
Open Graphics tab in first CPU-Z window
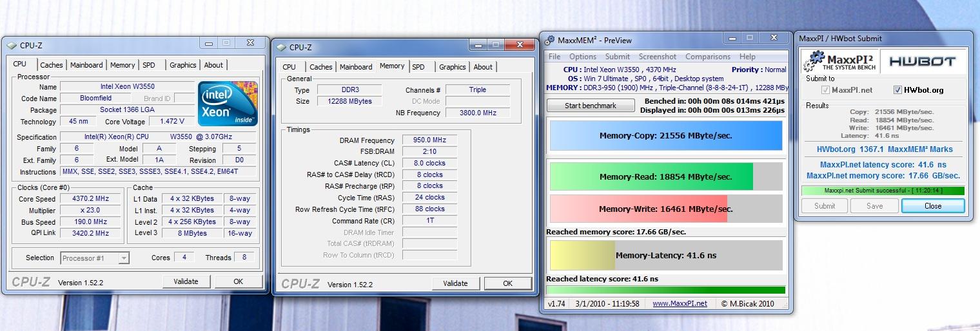pyautogui.click(x=183, y=65)
